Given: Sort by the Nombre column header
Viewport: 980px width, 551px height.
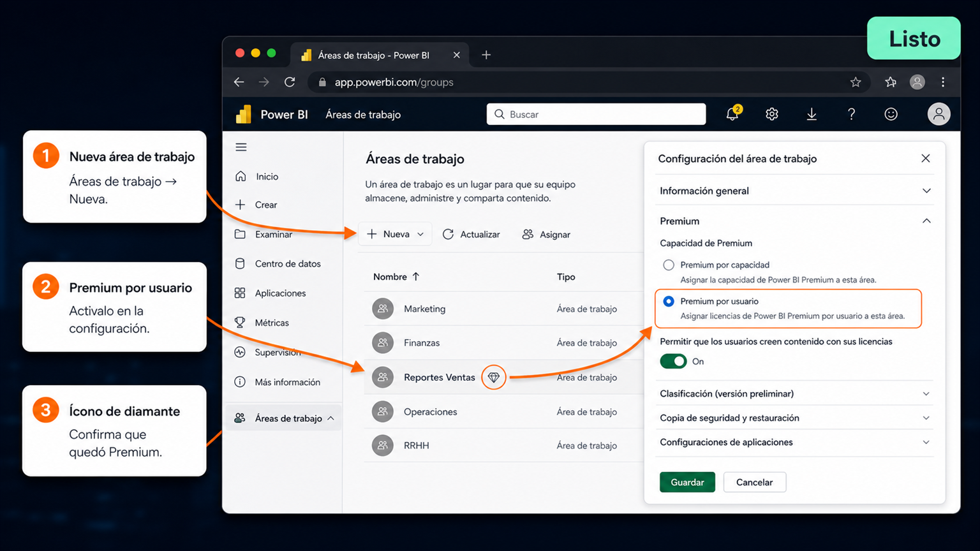Looking at the screenshot, I should click(396, 277).
